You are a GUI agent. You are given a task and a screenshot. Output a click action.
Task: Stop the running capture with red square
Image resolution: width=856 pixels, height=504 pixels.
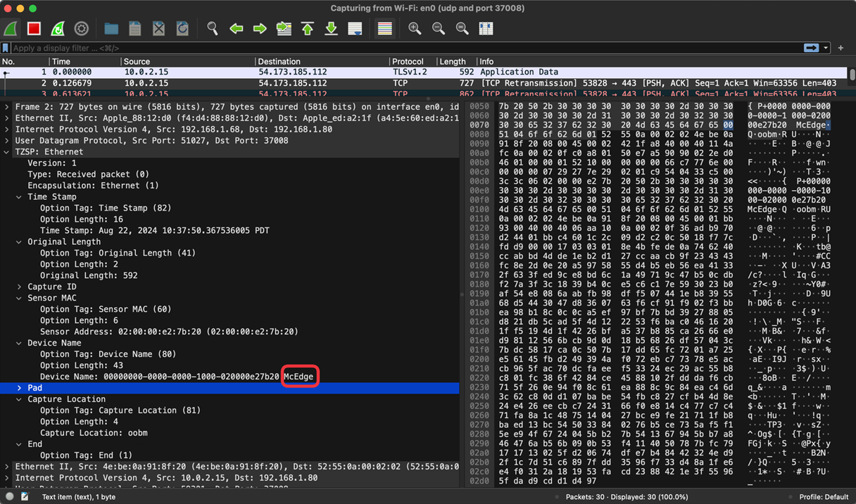(x=34, y=29)
